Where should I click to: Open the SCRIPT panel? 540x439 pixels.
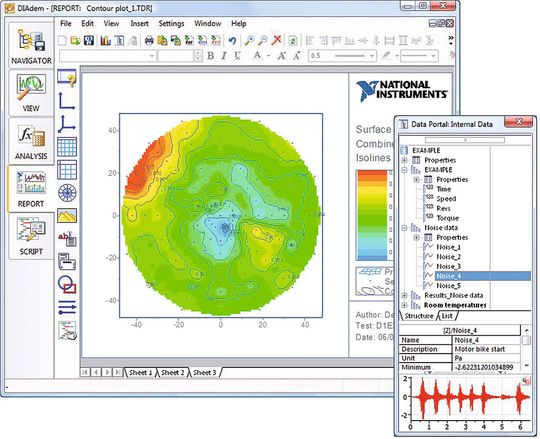[x=31, y=236]
